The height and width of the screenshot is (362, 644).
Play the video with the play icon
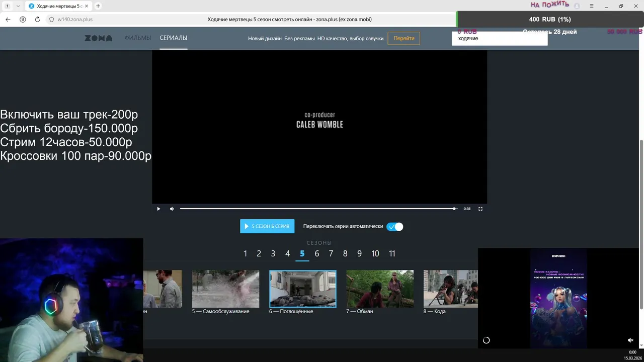pos(158,209)
